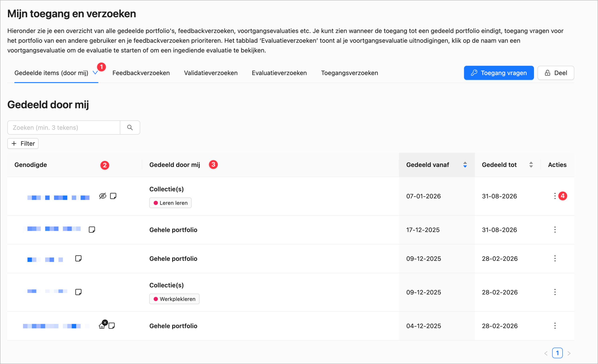Screen dimensions: 598x364
Task: Switch to the Feedbackverzoeken tab
Action: point(141,73)
